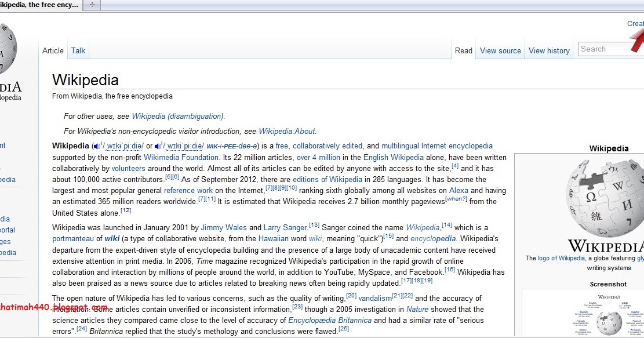Jump to citation [14] footnote
This screenshot has height=338, width=644.
tap(447, 225)
